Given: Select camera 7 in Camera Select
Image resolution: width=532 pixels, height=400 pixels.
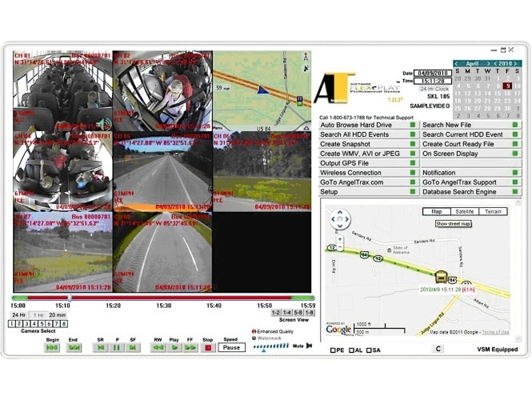Looking at the screenshot, I should (57, 324).
